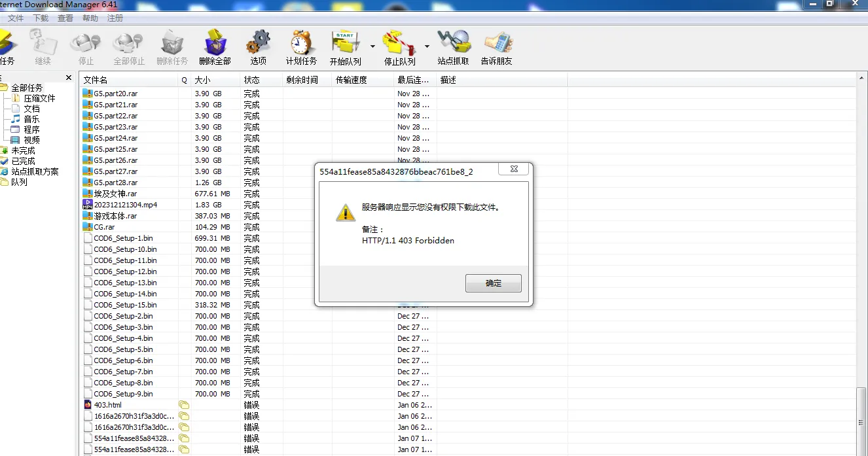The width and height of the screenshot is (868, 456).
Task: Open the 计划任务 (Scheduler) clock icon
Action: click(300, 46)
